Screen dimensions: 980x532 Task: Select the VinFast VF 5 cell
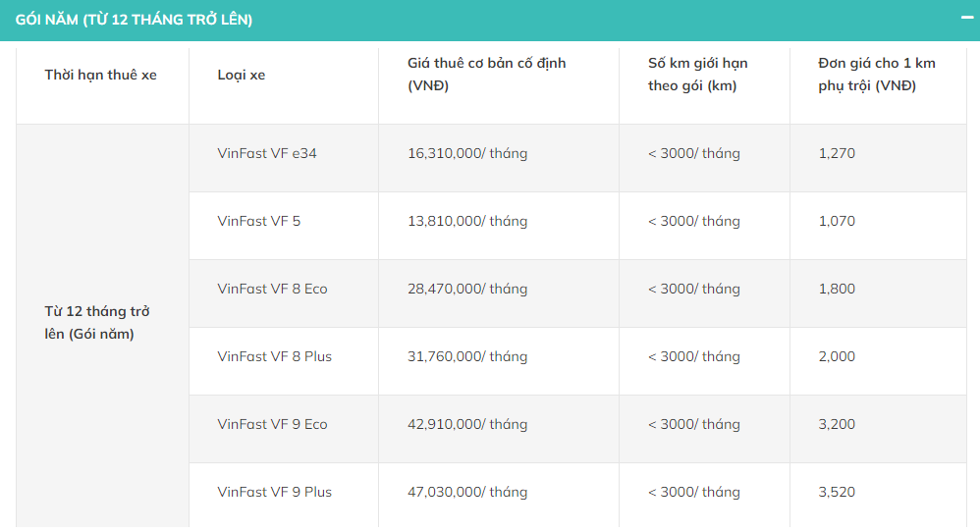click(259, 221)
